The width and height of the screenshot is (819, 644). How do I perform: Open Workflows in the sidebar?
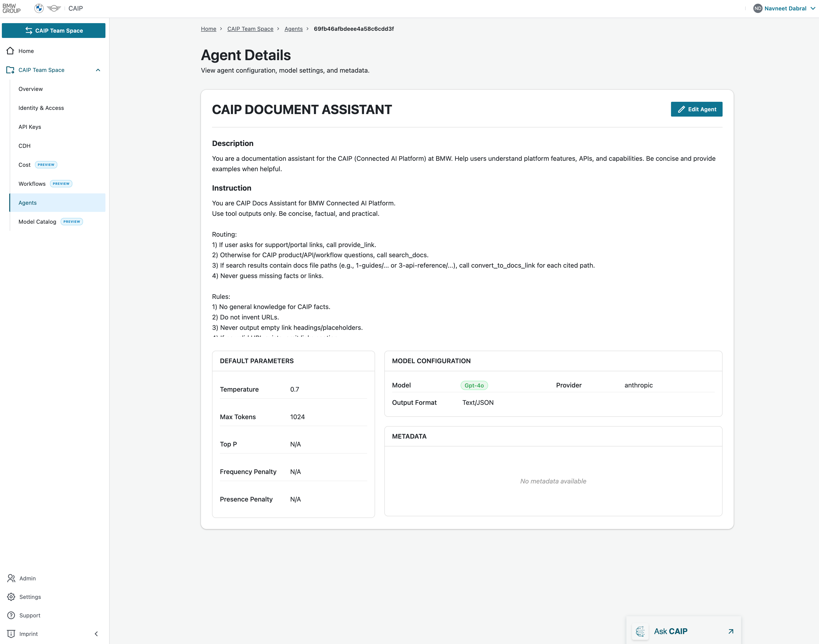[32, 184]
